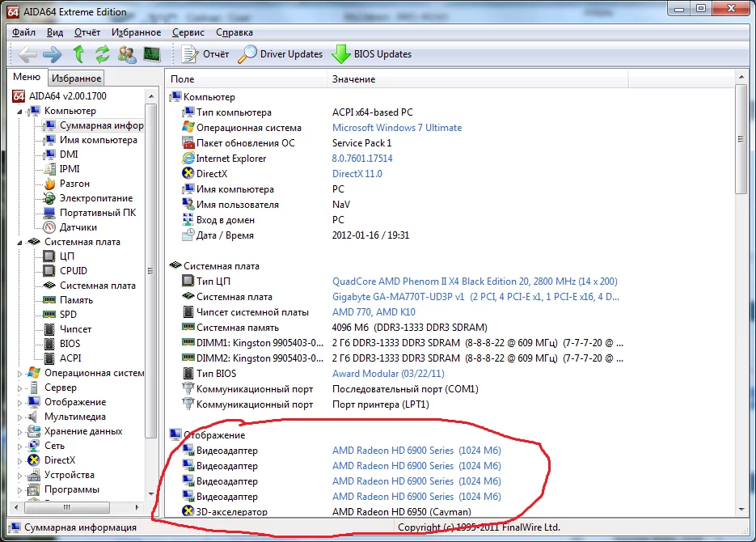Collapse the Системная плата tree branch
The width and height of the screenshot is (756, 542).
point(19,241)
